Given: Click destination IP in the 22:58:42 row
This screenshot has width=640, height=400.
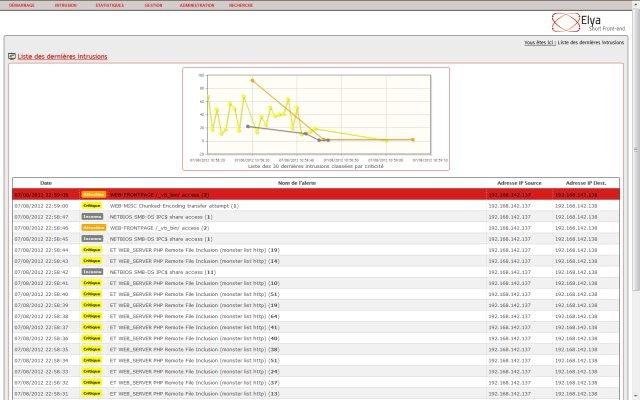Looking at the screenshot, I should (x=576, y=272).
